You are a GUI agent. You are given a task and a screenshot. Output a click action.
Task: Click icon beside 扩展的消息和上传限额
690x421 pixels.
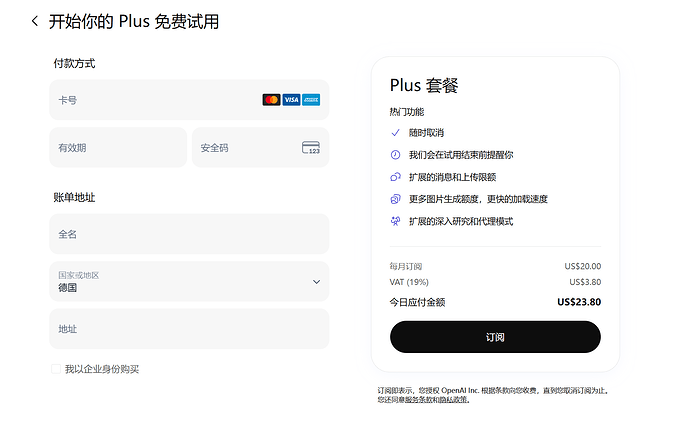[395, 177]
